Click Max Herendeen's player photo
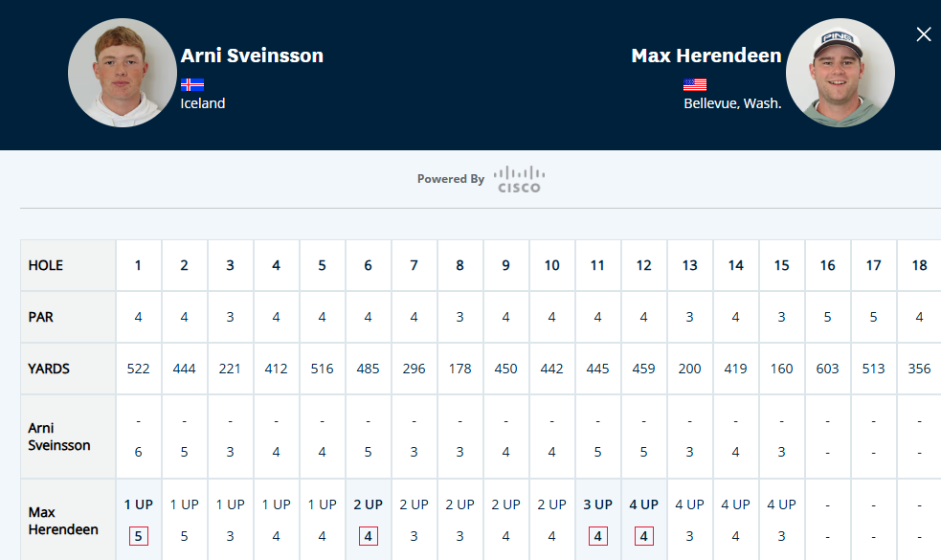 (x=840, y=73)
